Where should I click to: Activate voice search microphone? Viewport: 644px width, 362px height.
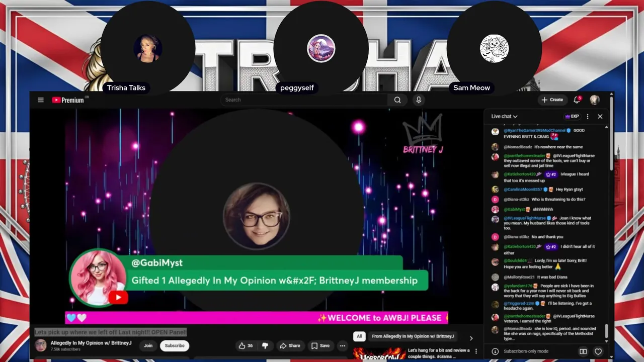(419, 100)
